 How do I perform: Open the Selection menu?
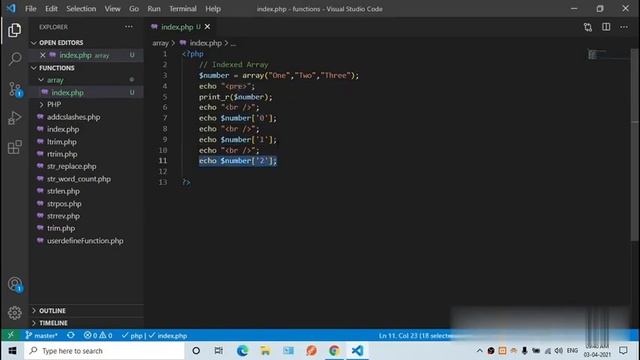coord(81,9)
